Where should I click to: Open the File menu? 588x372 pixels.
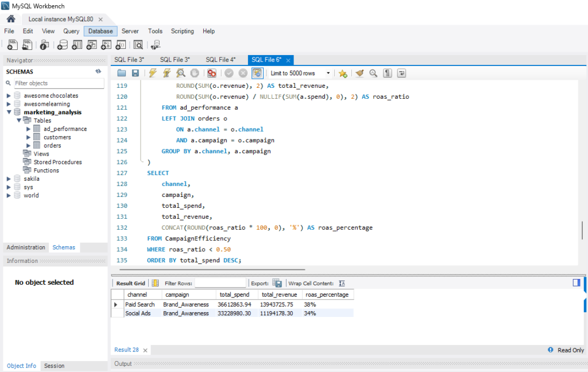pos(9,31)
